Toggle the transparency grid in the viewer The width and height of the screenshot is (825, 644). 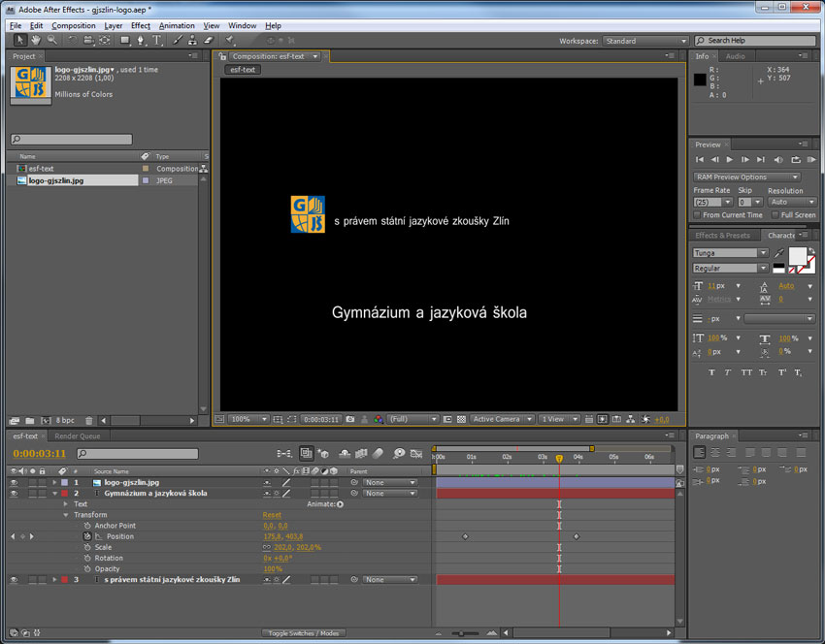coord(461,420)
